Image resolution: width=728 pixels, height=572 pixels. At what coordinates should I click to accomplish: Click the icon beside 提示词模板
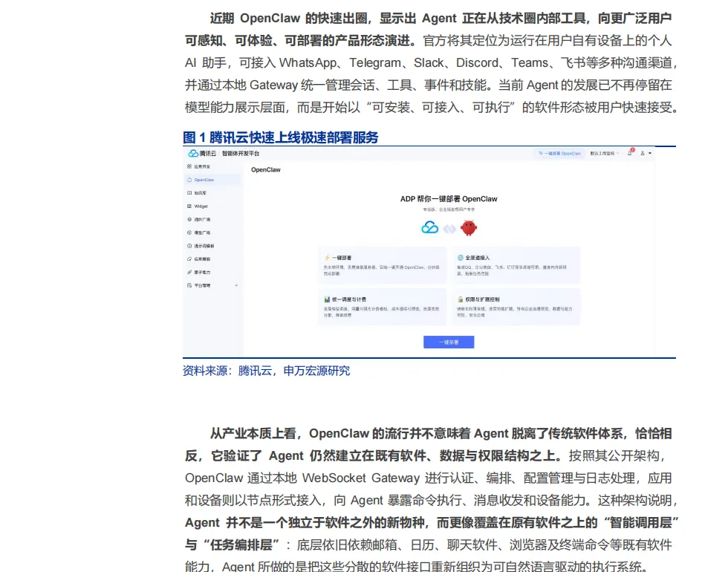189,246
